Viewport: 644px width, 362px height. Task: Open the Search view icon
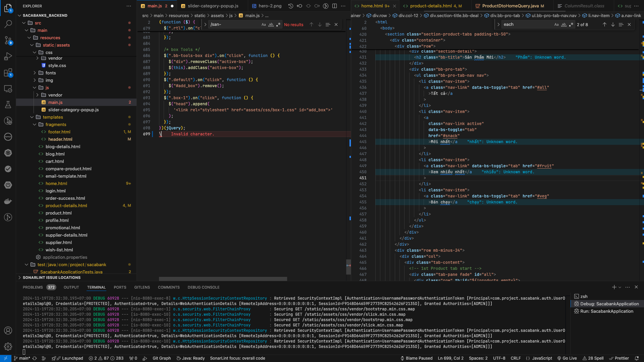[8, 24]
